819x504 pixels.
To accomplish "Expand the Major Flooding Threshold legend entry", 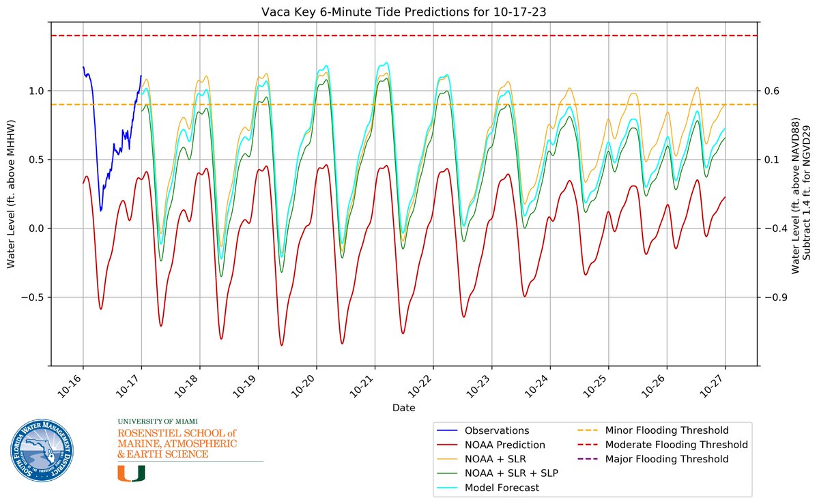I will pos(667,459).
